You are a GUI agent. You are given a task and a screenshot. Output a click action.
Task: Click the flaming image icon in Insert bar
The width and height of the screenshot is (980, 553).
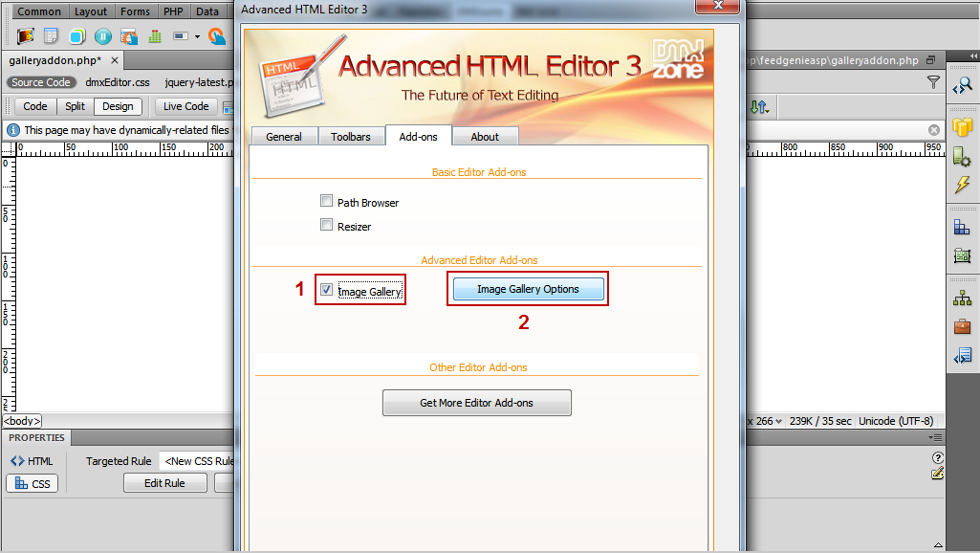(x=26, y=36)
